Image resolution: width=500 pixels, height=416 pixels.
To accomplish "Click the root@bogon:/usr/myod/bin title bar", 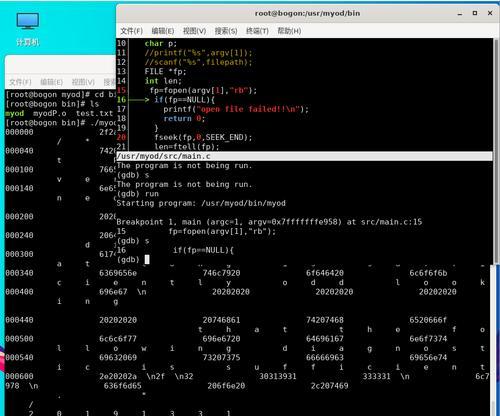I will point(307,13).
